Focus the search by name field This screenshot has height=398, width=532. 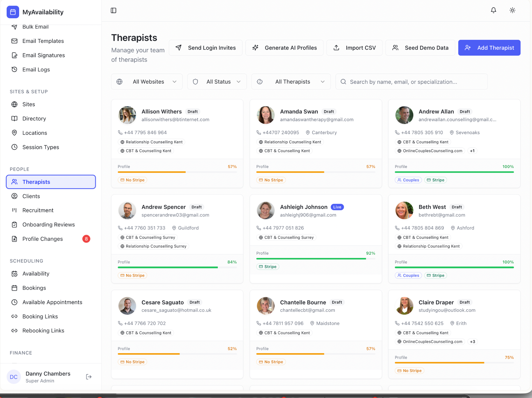click(x=411, y=82)
